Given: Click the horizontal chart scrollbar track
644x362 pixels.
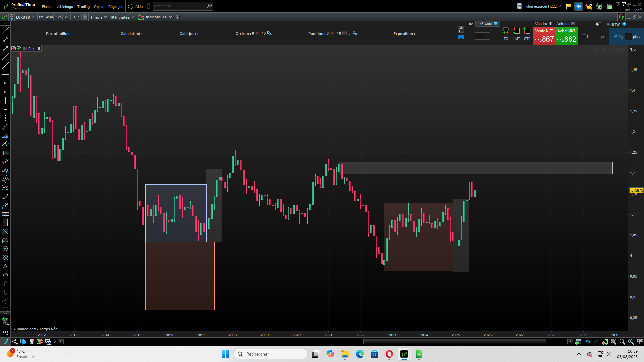Looking at the screenshot, I should click(215, 342).
